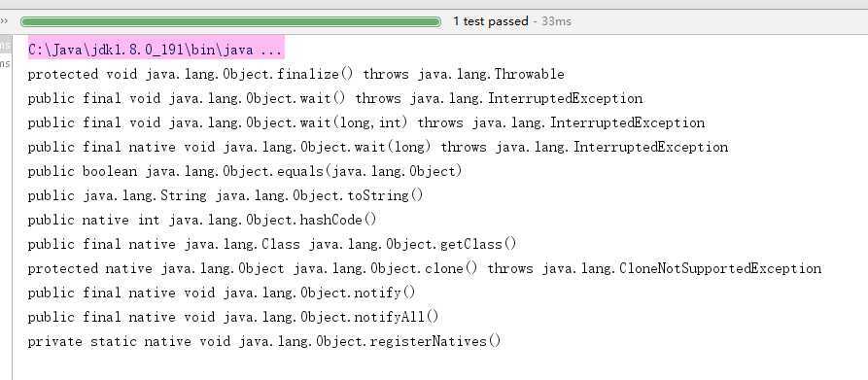Click the Object.equals output line
868x380 pixels.
coord(245,171)
